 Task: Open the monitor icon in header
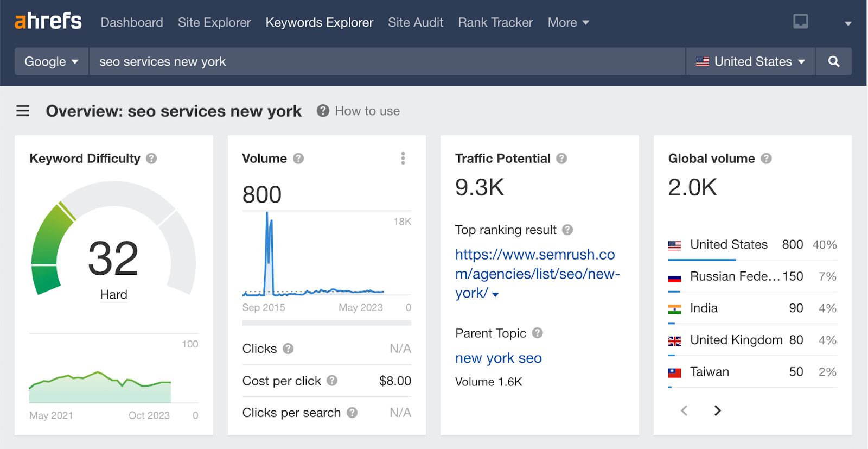[801, 22]
